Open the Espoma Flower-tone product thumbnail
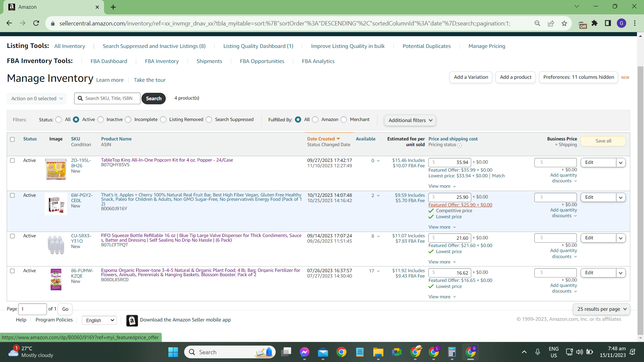 (x=56, y=279)
